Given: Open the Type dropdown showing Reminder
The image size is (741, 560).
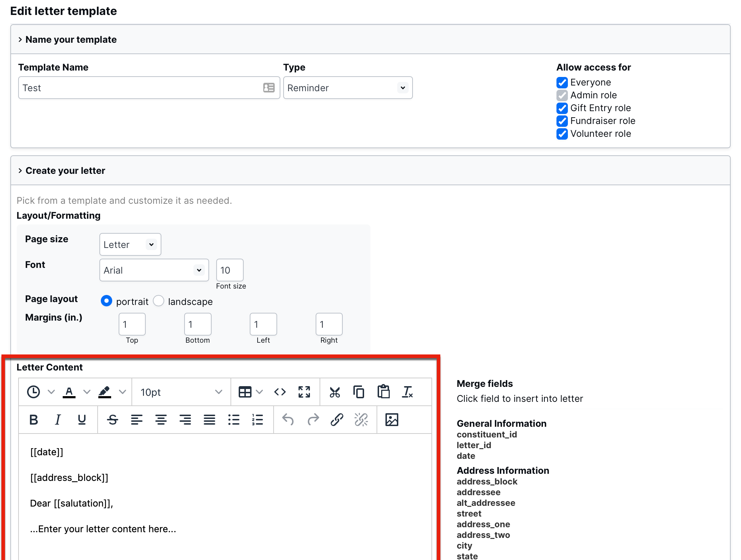Looking at the screenshot, I should [x=348, y=88].
